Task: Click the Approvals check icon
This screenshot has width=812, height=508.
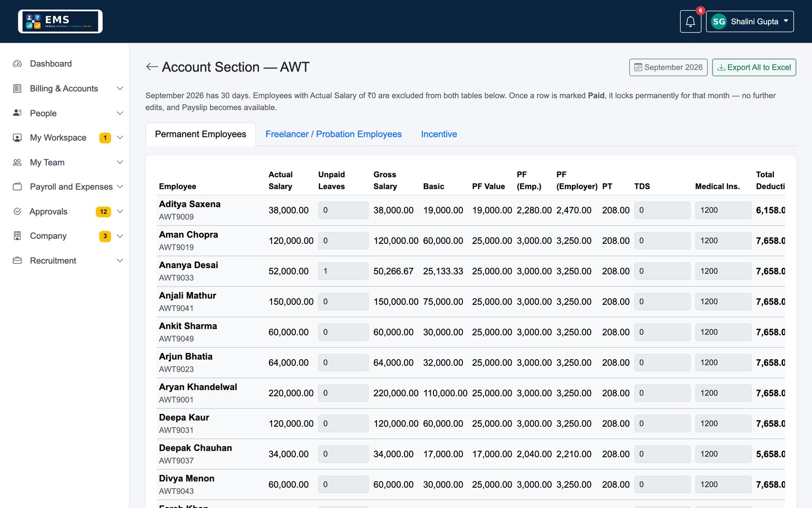Action: (17, 211)
